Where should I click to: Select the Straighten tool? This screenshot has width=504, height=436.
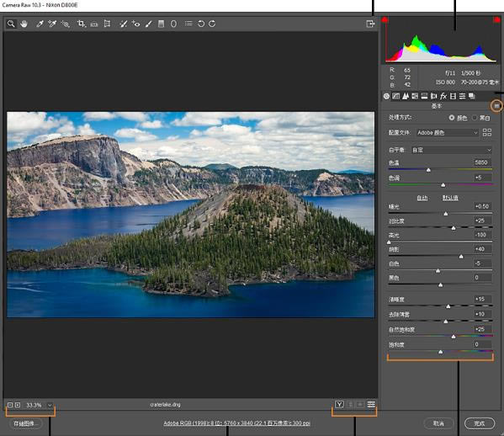click(x=94, y=24)
